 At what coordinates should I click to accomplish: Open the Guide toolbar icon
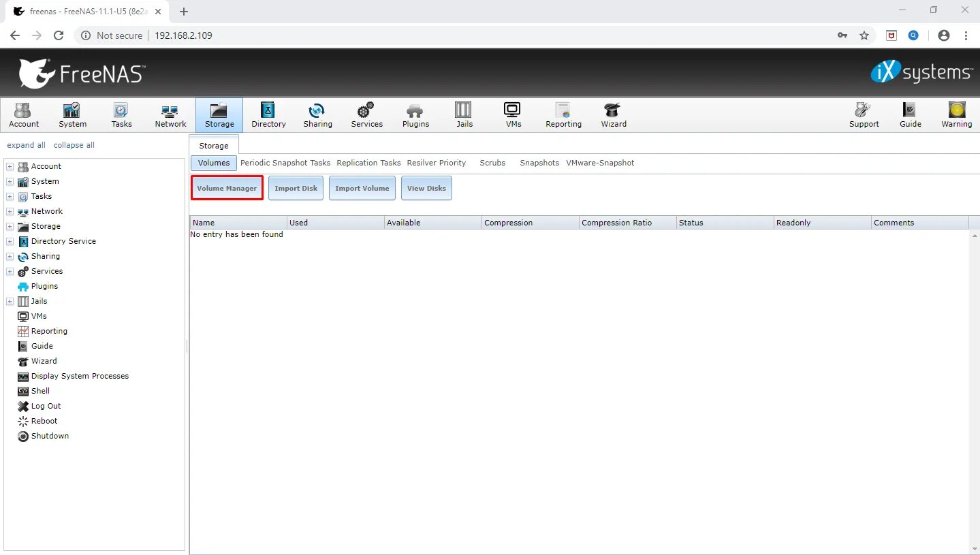(x=910, y=114)
